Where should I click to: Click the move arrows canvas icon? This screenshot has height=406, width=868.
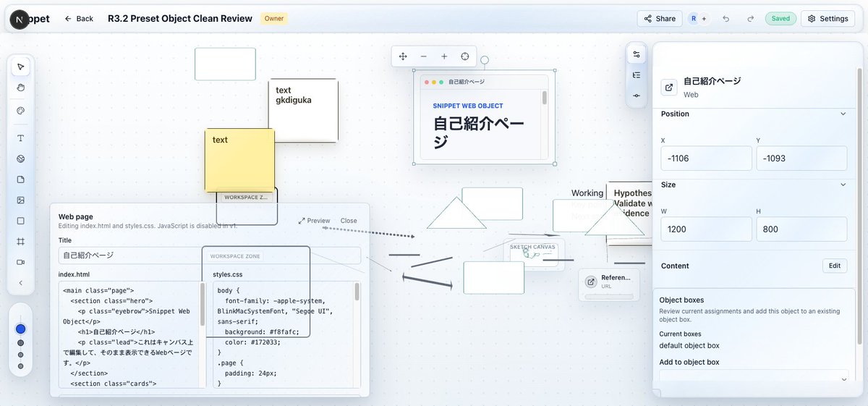coord(403,56)
